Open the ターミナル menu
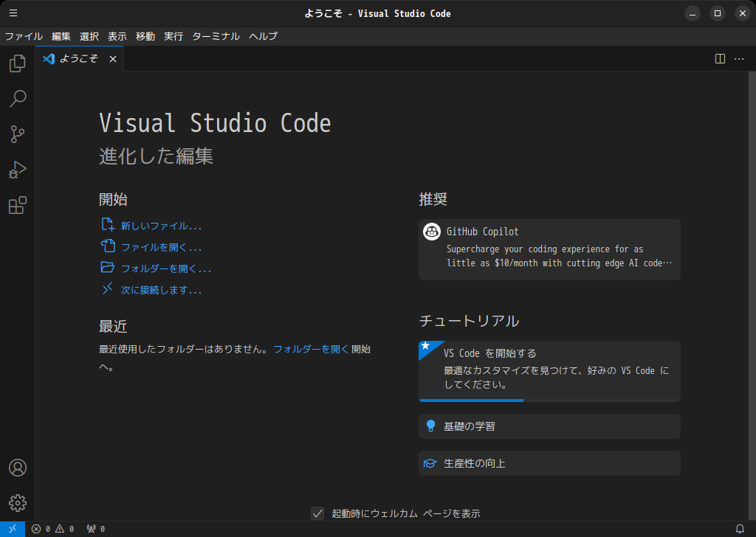The height and width of the screenshot is (537, 756). (216, 36)
